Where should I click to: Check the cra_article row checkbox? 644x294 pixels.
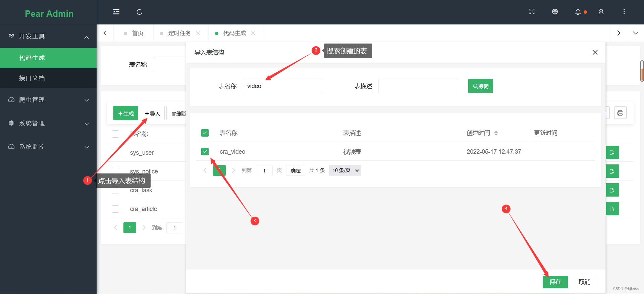(115, 209)
